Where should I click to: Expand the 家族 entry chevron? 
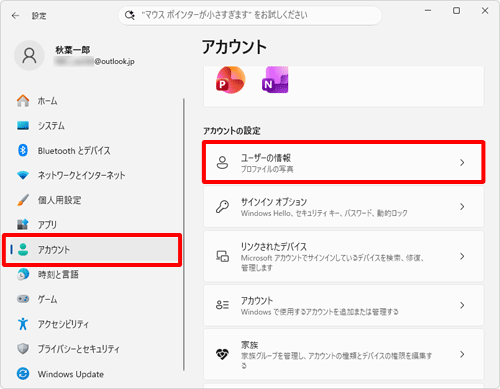462,354
